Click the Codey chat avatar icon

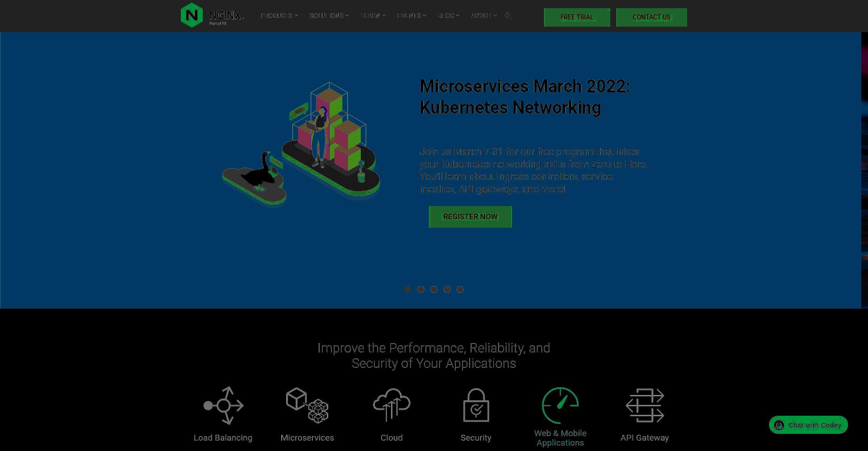click(x=779, y=425)
